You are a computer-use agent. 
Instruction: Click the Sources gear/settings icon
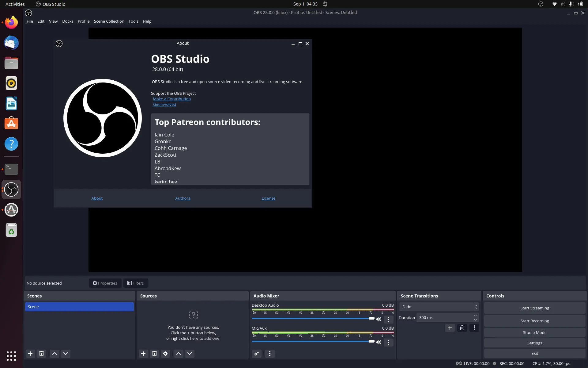pos(165,354)
